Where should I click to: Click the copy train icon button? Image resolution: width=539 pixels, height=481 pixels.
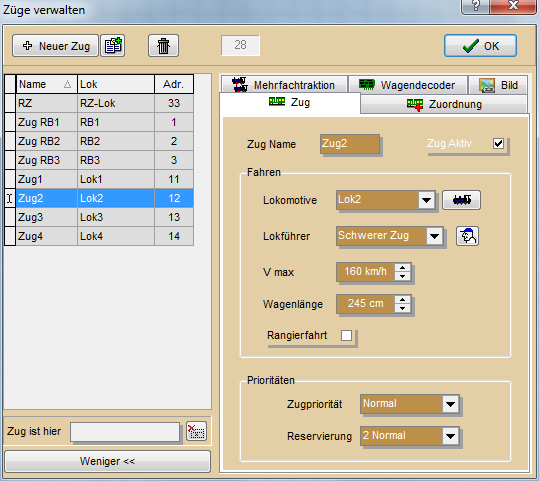[112, 45]
